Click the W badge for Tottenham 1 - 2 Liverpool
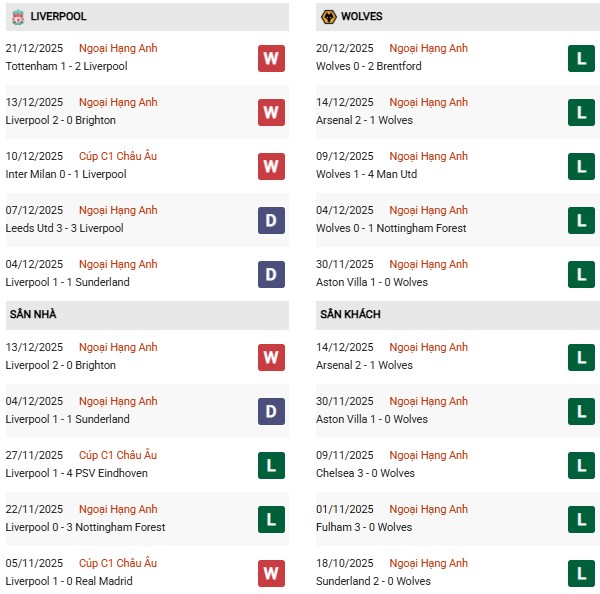 pyautogui.click(x=271, y=58)
